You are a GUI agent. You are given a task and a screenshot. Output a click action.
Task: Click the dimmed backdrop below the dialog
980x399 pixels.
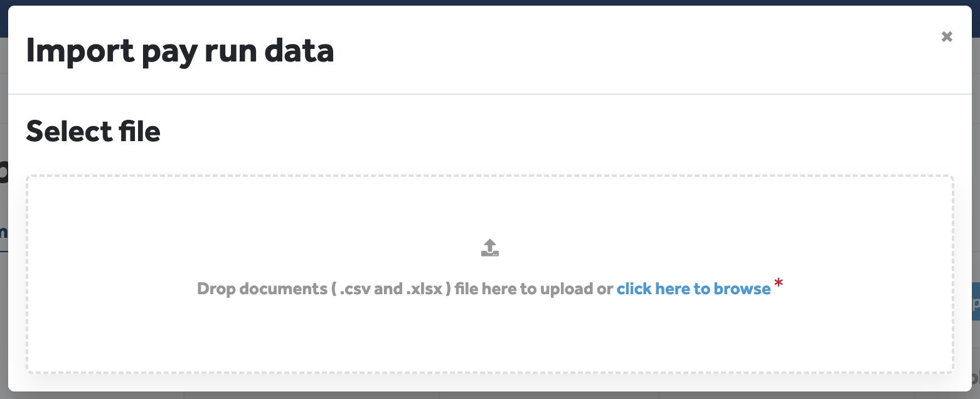(489, 395)
